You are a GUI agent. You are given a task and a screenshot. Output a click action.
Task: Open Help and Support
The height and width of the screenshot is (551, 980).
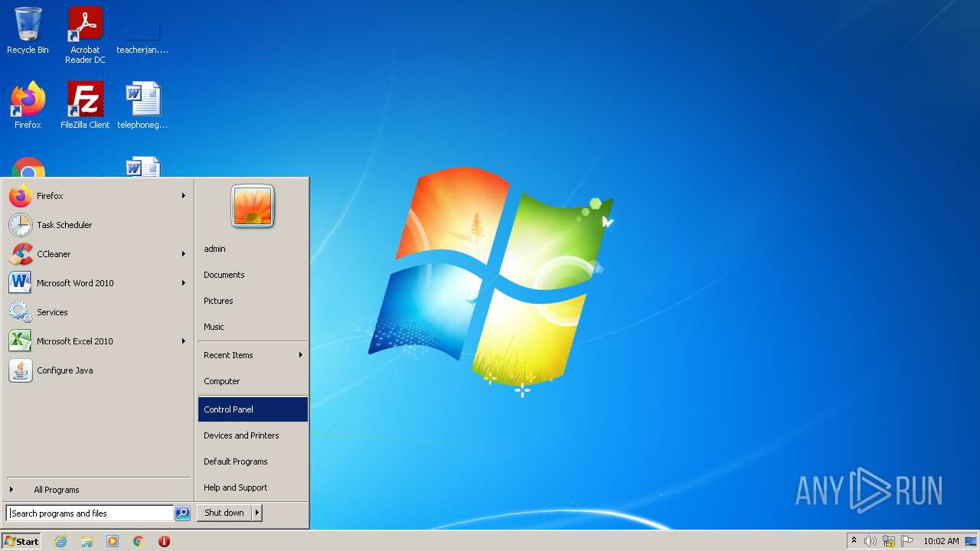253,487
